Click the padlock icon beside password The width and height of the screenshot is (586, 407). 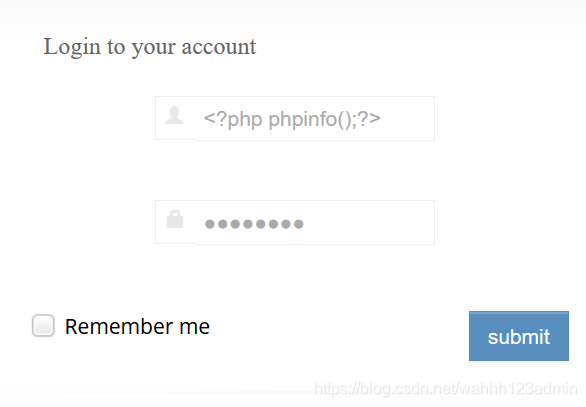(x=175, y=219)
